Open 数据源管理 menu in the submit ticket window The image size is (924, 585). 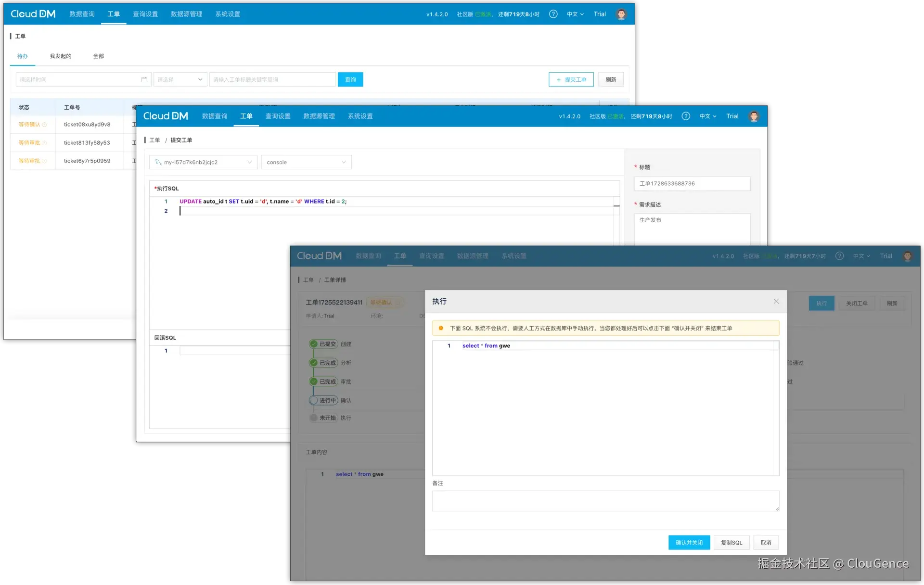pos(319,116)
